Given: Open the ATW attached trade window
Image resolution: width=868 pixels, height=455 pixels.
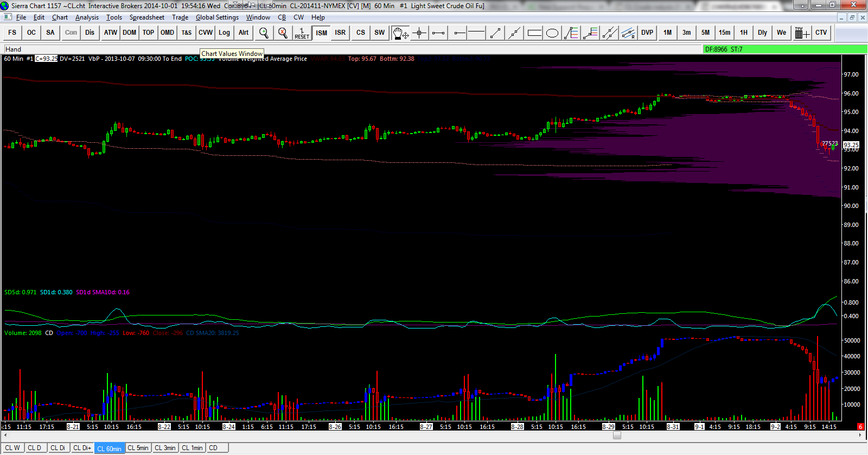Looking at the screenshot, I should pos(111,33).
